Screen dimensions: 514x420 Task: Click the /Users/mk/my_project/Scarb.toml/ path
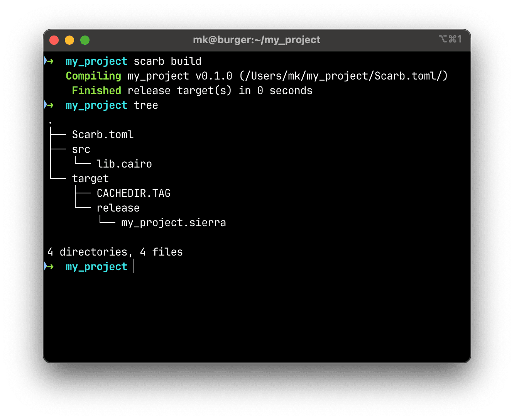[x=343, y=76]
